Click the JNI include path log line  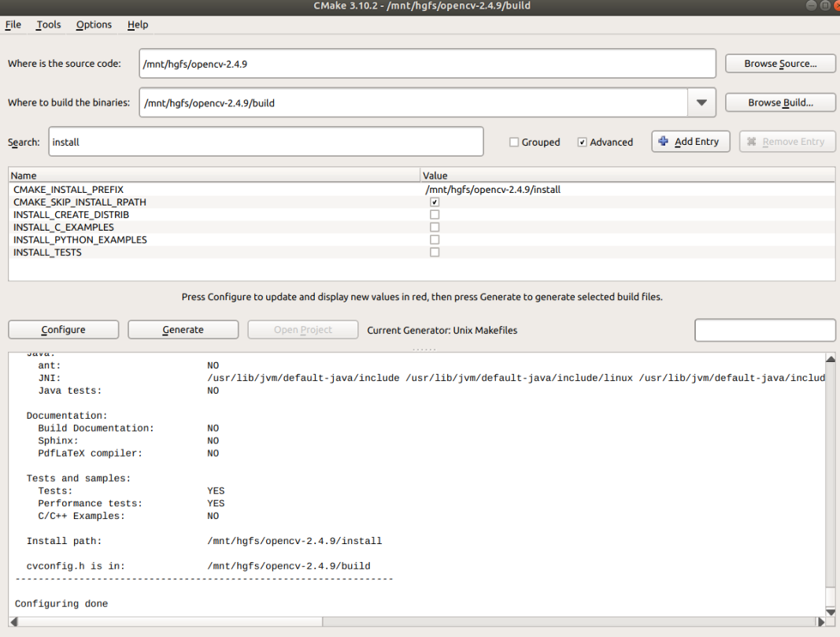tap(431, 378)
